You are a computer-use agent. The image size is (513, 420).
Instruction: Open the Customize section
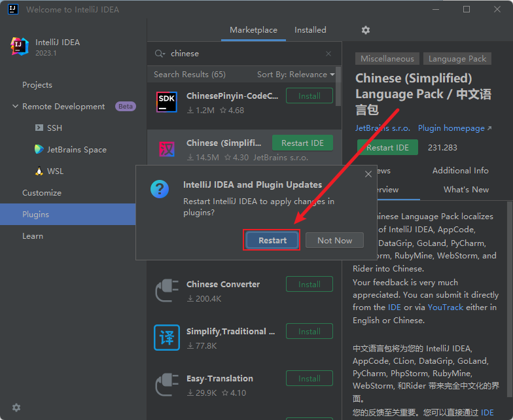coord(42,192)
